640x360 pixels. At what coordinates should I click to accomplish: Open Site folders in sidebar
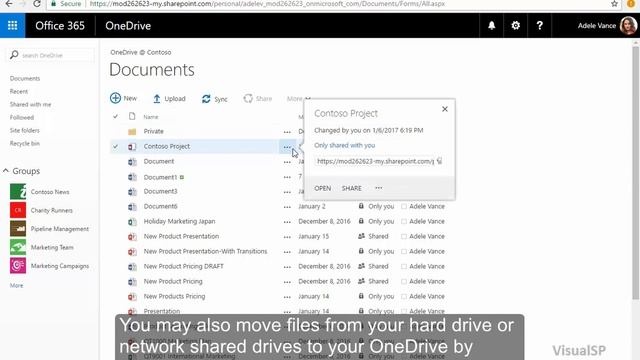(x=25, y=131)
